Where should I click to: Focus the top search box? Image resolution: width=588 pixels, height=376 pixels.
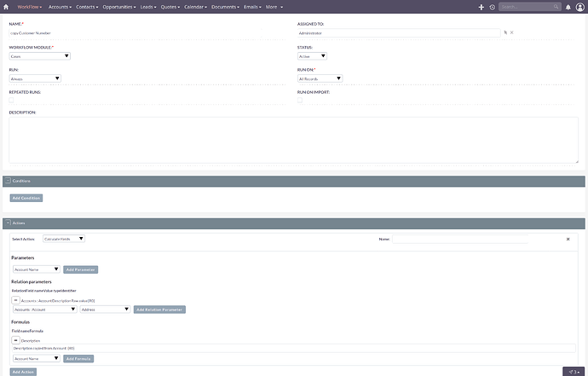click(527, 7)
